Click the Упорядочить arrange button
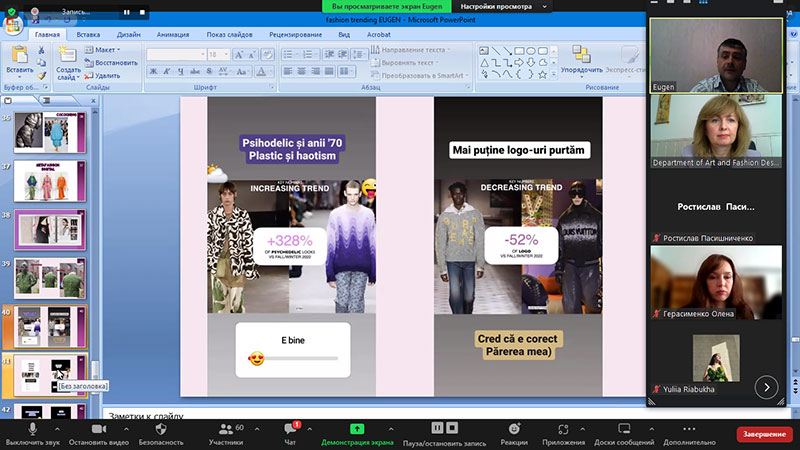Image resolution: width=800 pixels, height=450 pixels. click(581, 60)
